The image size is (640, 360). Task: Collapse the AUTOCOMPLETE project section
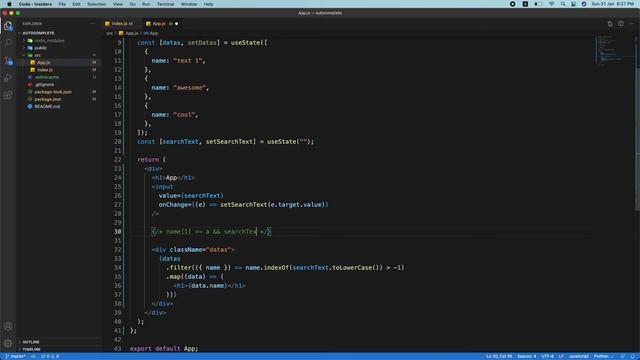point(38,33)
